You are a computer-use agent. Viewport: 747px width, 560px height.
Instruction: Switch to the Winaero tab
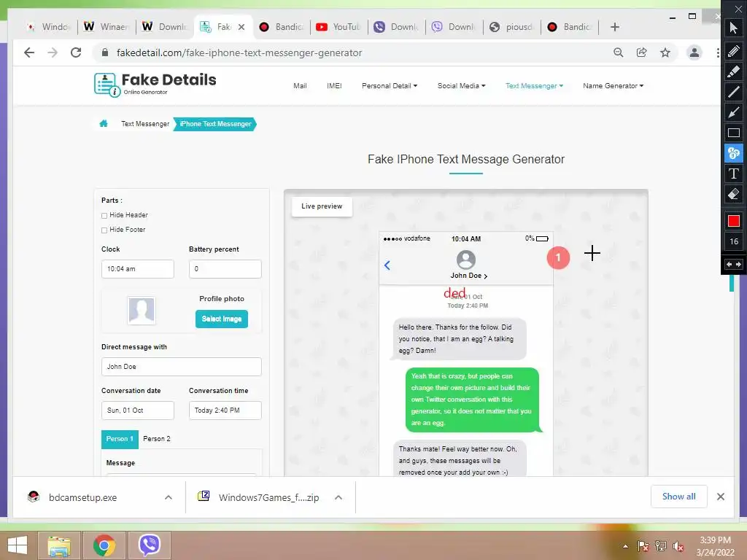(x=107, y=27)
